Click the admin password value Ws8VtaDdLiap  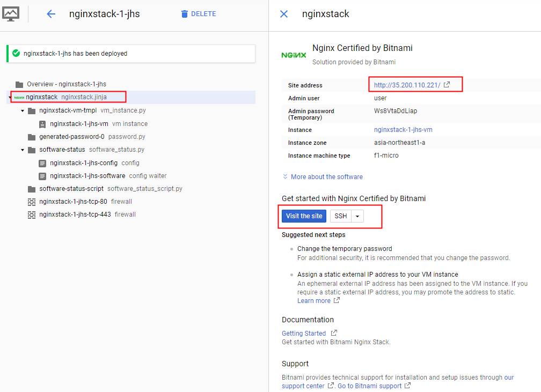(396, 111)
